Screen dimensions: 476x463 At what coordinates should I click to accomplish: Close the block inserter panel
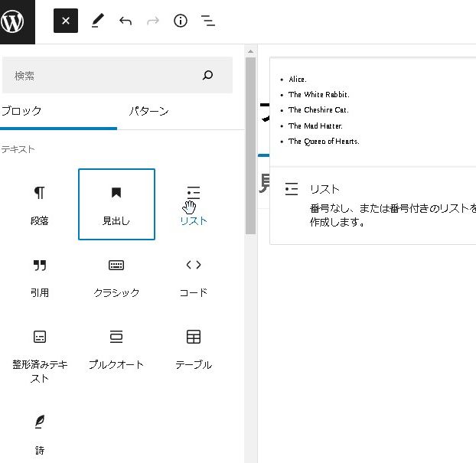pyautogui.click(x=66, y=21)
